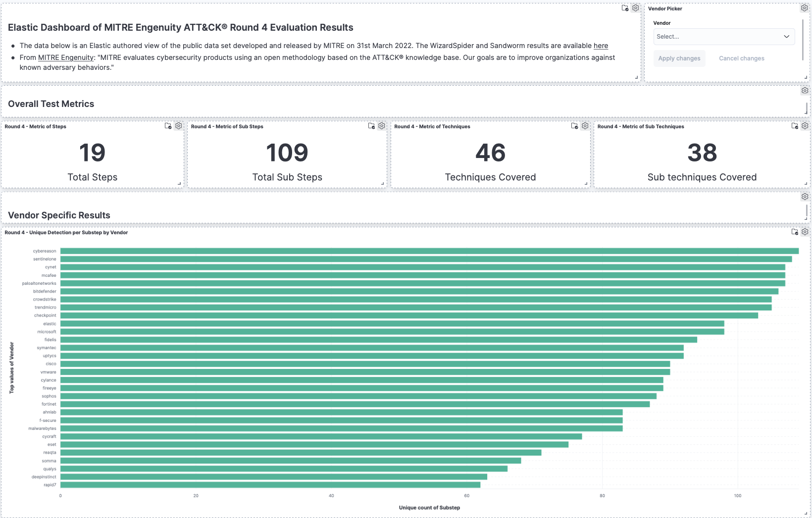Click the sentinelone bar in the chart
This screenshot has width=812, height=518.
coord(426,259)
